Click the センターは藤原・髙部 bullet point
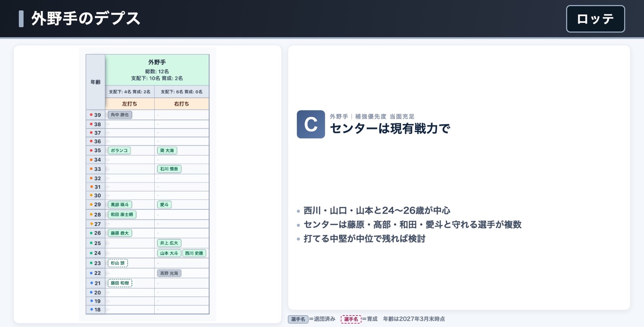644x327 pixels. click(x=412, y=225)
